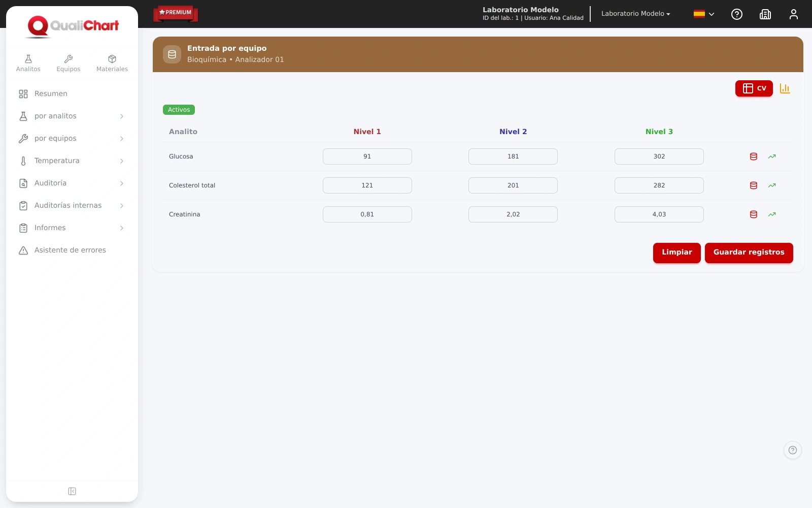Image resolution: width=812 pixels, height=508 pixels.
Task: Open the trend chart icon for Creatinina
Action: pos(772,214)
